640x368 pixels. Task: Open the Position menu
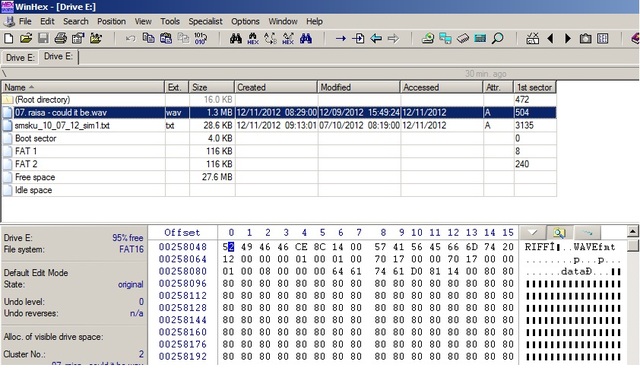coord(111,21)
